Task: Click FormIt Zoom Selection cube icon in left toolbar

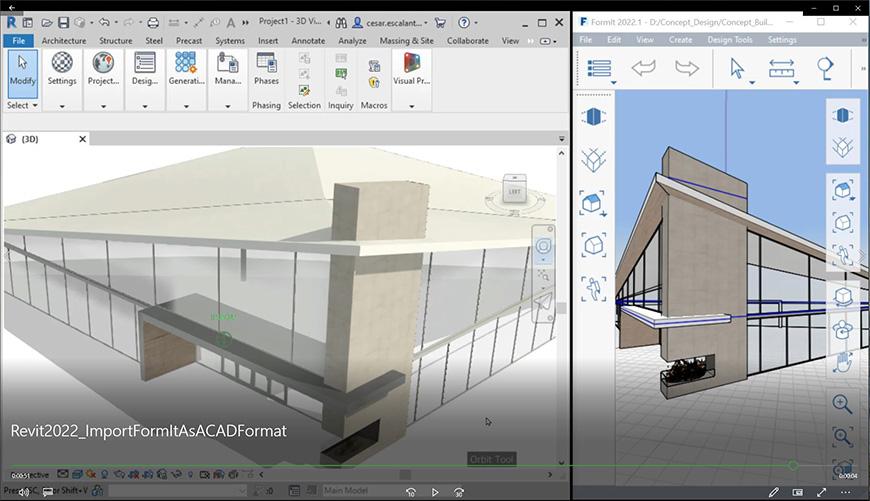Action: pos(594,245)
